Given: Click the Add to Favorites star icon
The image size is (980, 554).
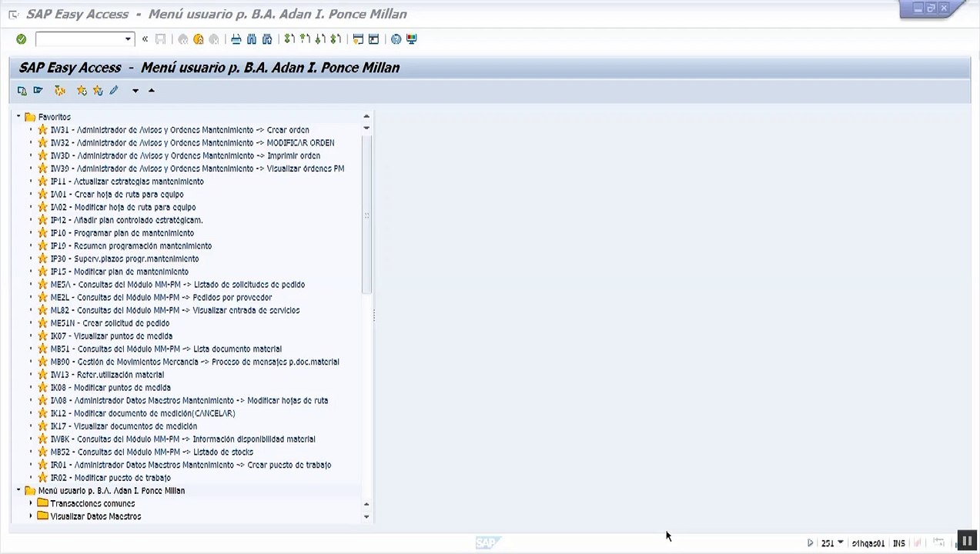Looking at the screenshot, I should tap(82, 91).
